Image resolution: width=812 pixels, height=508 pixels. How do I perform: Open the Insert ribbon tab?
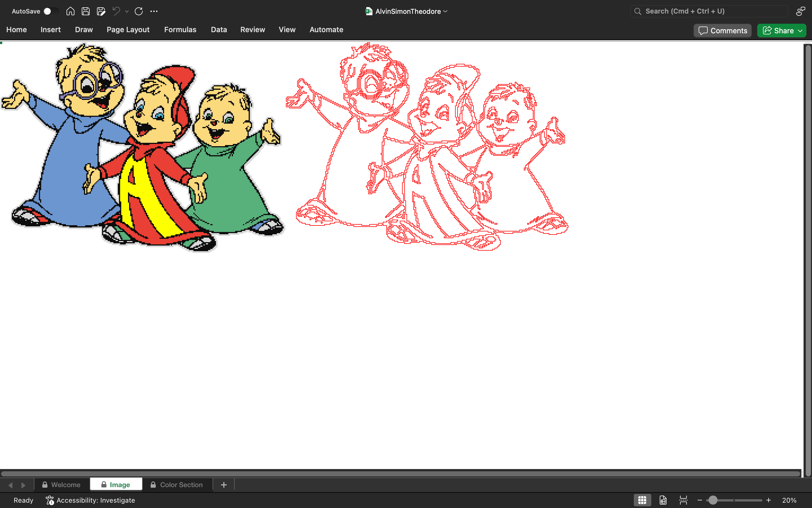[x=51, y=30]
